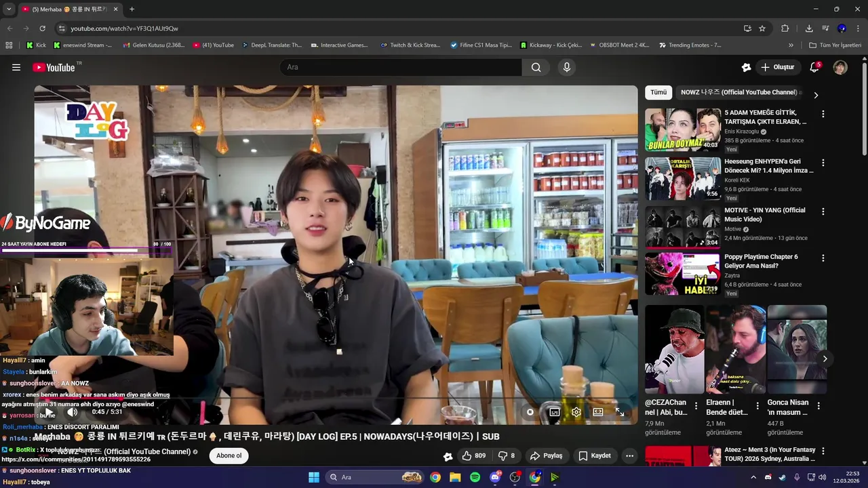Open the Gelen Kutusu bookmark
Screen dimensions: 868x488
(x=154, y=45)
